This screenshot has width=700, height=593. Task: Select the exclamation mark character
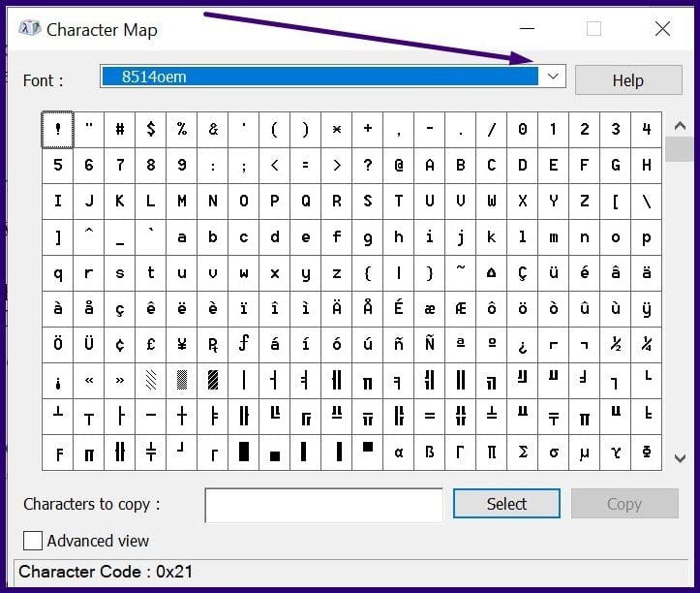58,130
